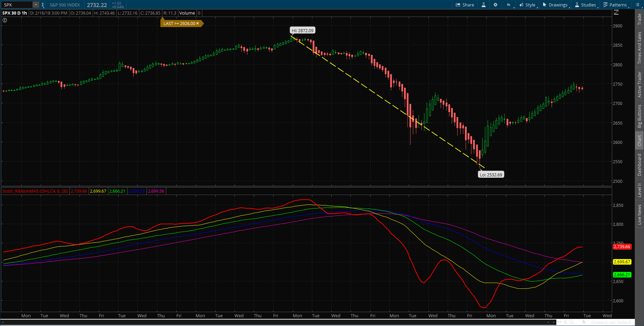Click the 2900 label on price axis
Viewport: 644px width, 326px height.
pyautogui.click(x=618, y=26)
